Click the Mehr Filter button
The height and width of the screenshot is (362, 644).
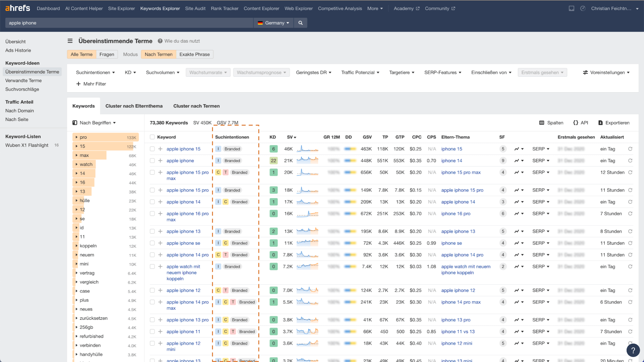[91, 84]
